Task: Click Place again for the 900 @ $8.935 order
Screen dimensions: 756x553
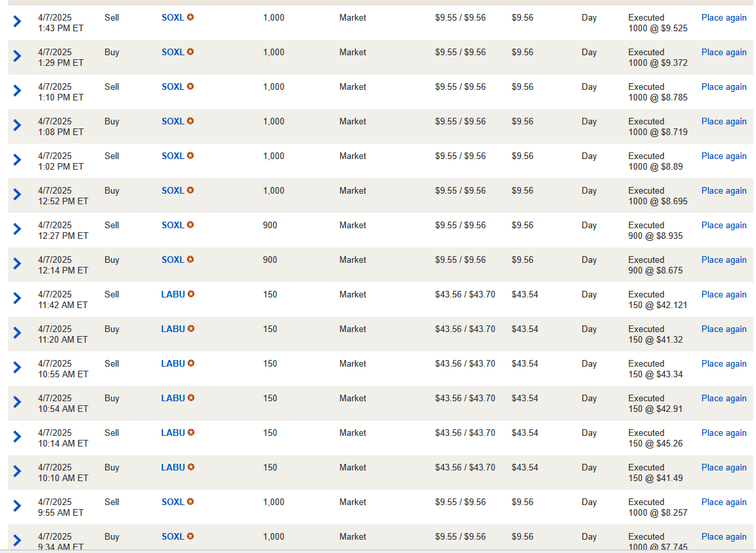Action: (723, 226)
